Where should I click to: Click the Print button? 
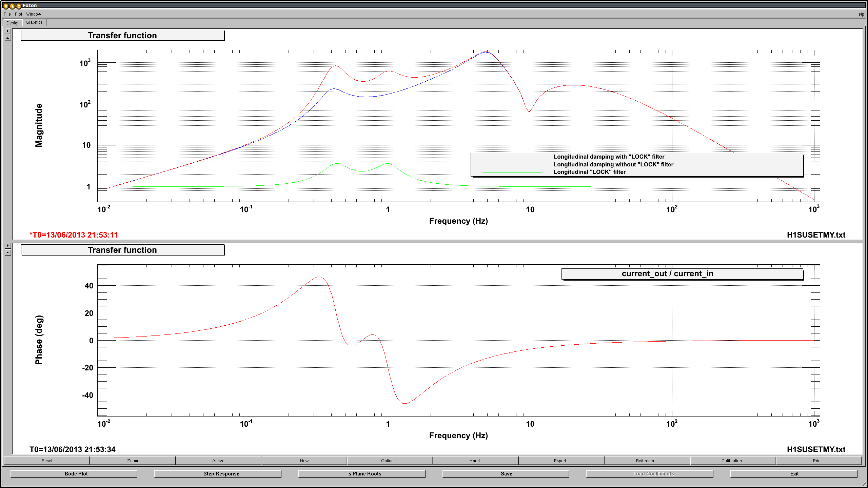[818, 461]
